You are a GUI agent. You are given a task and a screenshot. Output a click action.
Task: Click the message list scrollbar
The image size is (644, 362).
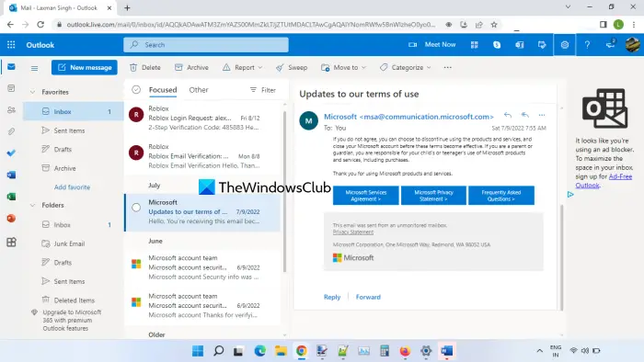click(x=284, y=190)
